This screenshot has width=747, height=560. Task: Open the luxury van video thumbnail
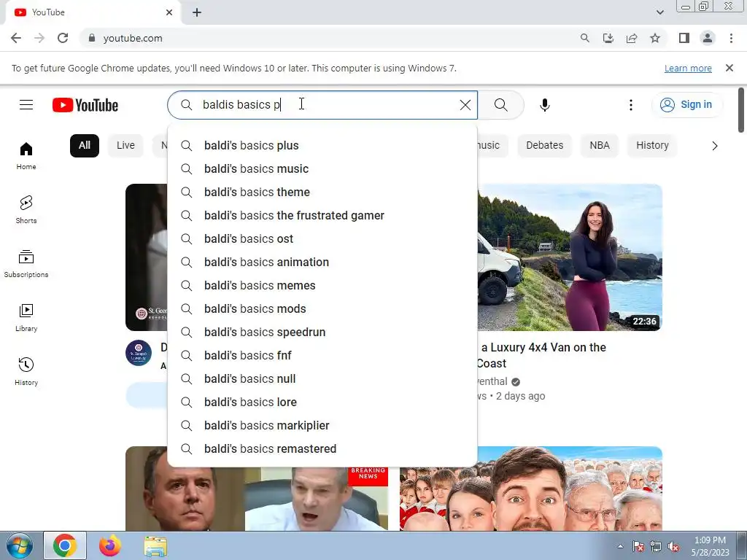pyautogui.click(x=570, y=257)
